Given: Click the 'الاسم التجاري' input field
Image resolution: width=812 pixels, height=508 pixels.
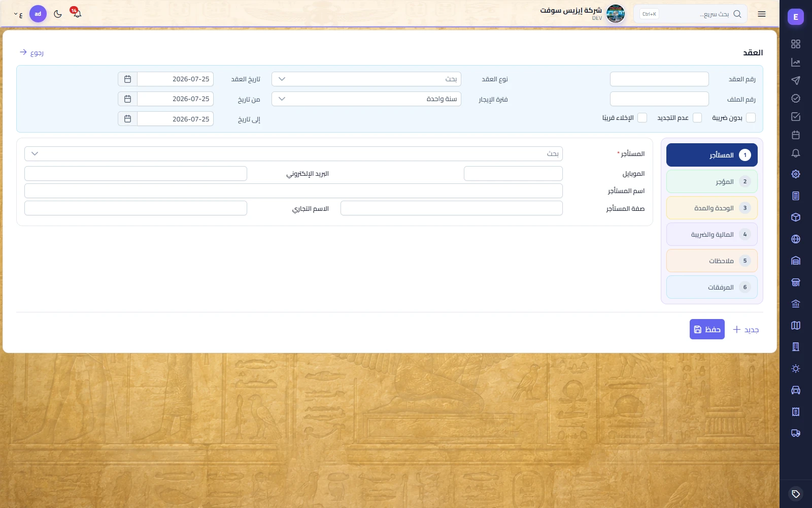Looking at the screenshot, I should click(136, 208).
